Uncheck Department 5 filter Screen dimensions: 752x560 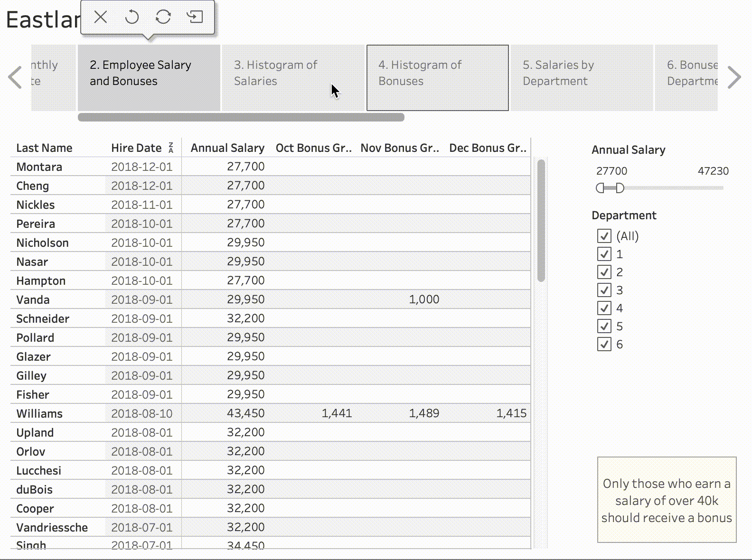604,326
